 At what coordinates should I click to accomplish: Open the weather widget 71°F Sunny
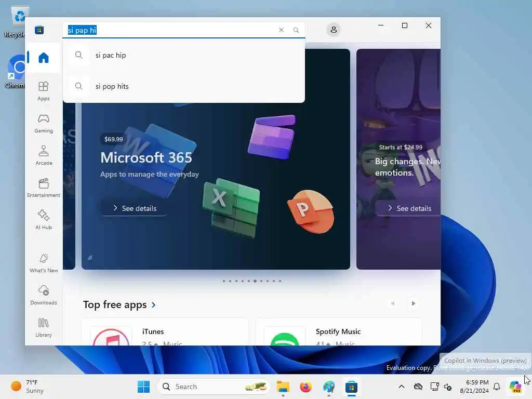tap(28, 387)
